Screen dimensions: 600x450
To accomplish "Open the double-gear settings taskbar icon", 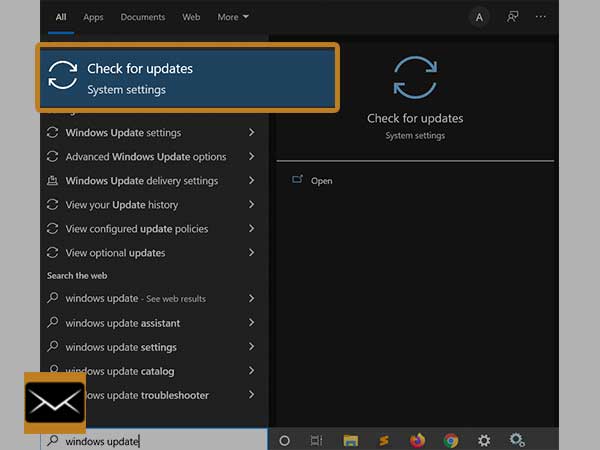I will pyautogui.click(x=517, y=440).
